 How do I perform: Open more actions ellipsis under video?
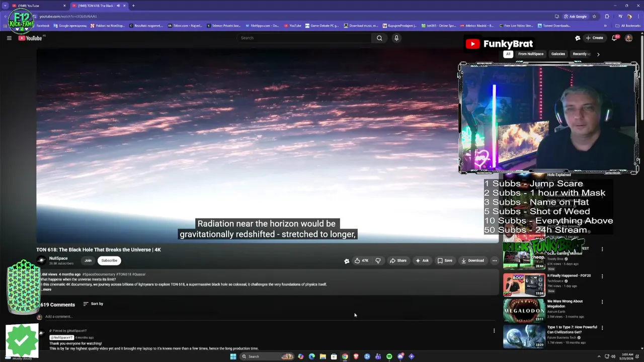coord(495,260)
